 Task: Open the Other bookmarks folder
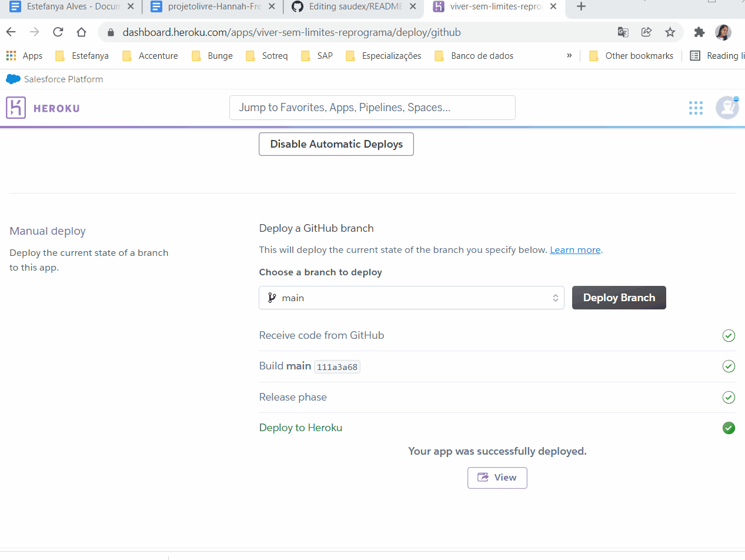[x=632, y=56]
